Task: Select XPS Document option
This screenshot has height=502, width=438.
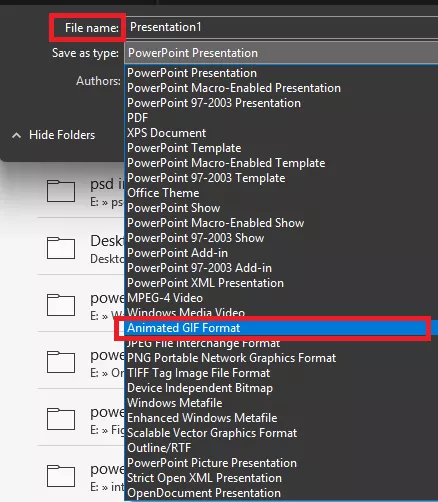Action: point(166,133)
